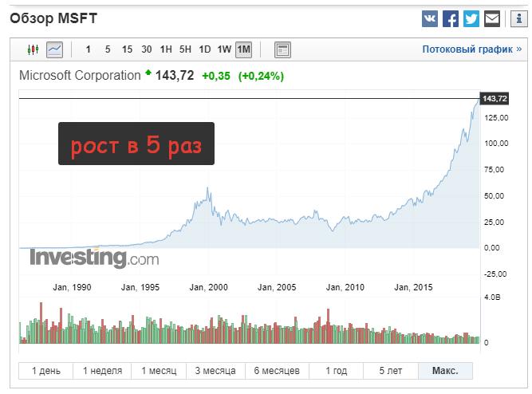Show the 5 лет range
Viewport: 532px width, 394px height.
coord(391,371)
